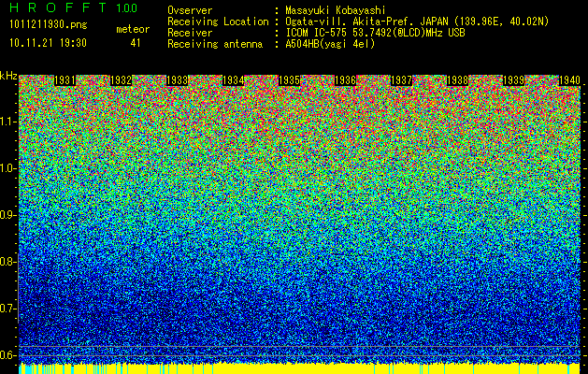Image resolution: width=588 pixels, height=374 pixels.
Task: Click the 1932 time marker label
Action: [122, 80]
